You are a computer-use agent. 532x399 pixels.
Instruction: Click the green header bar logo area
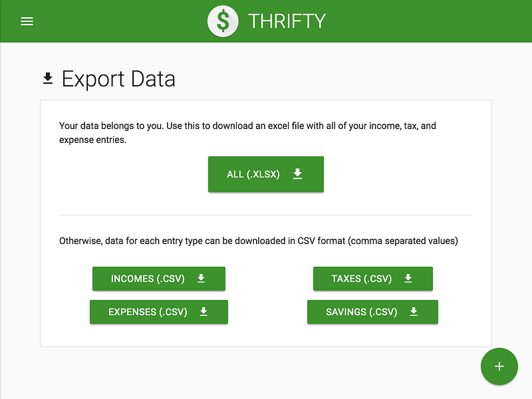(x=223, y=21)
